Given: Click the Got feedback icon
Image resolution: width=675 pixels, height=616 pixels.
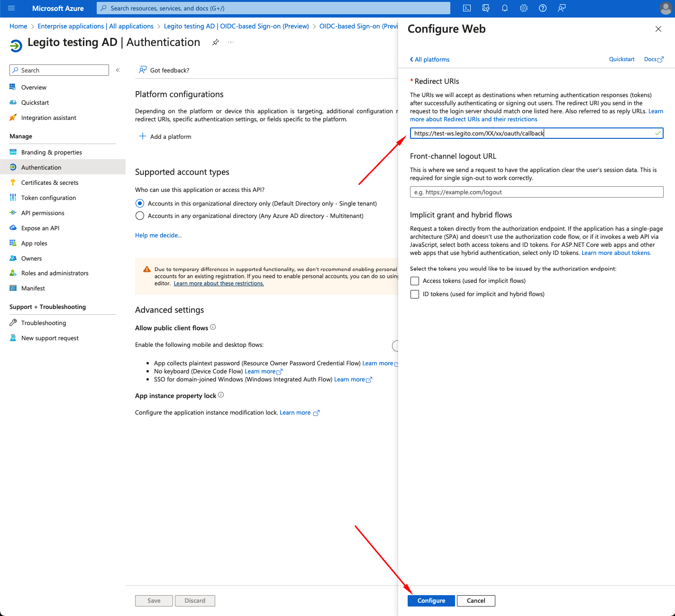Looking at the screenshot, I should [142, 70].
